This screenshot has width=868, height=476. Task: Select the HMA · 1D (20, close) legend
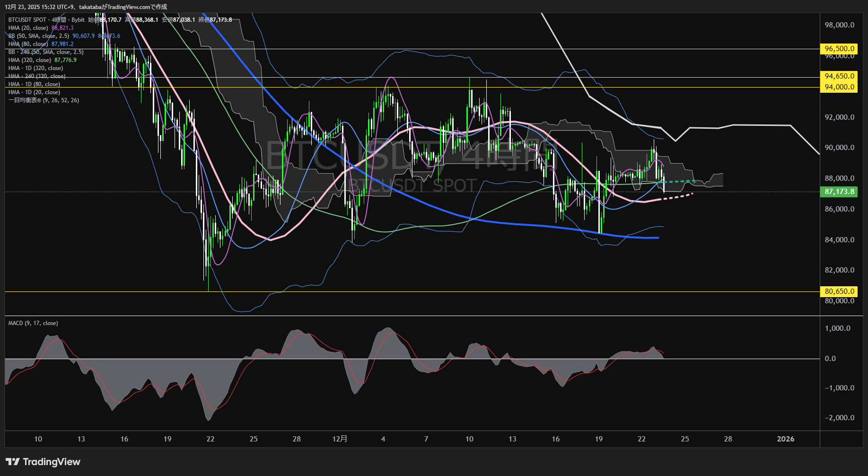click(34, 92)
